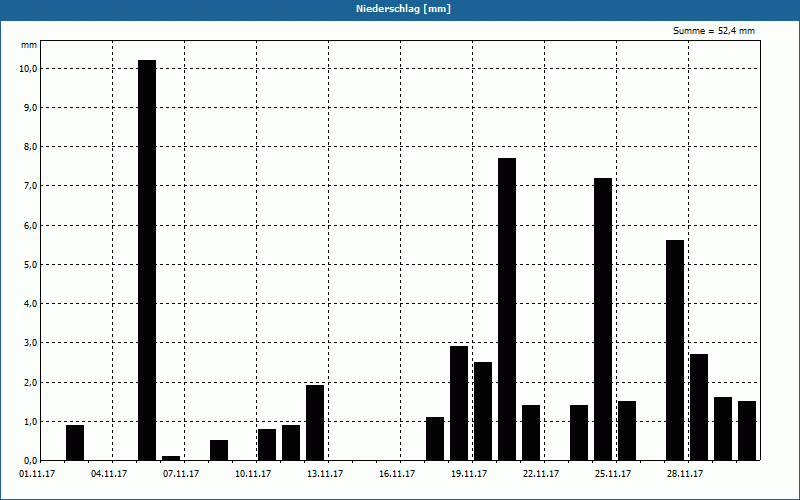Click the "19.11.17" x-axis date

[469, 474]
